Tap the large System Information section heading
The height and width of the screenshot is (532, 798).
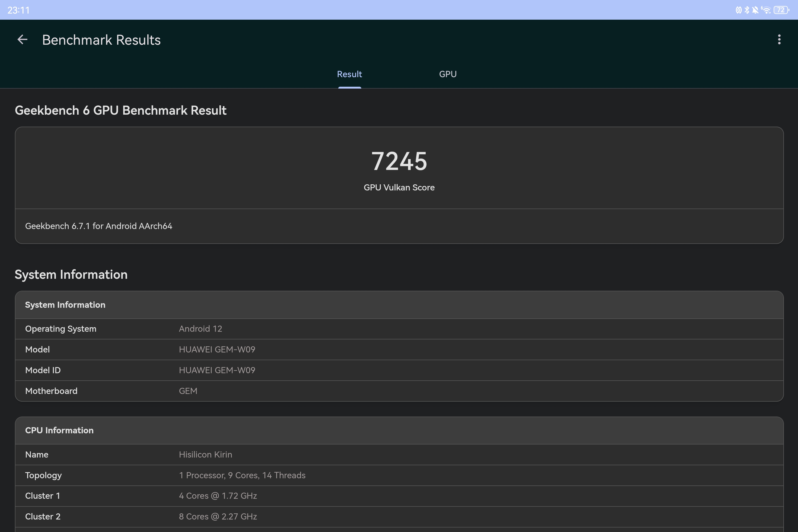71,275
